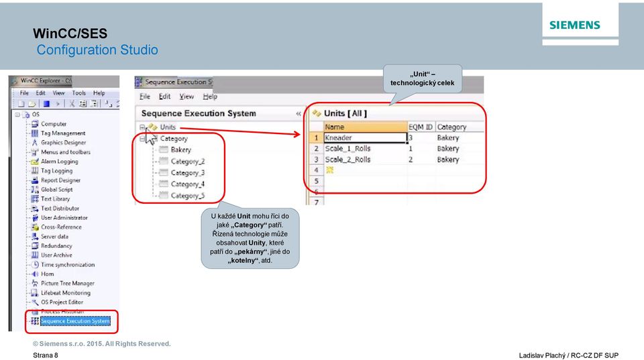Select the Bakery category in the tree

tap(180, 149)
